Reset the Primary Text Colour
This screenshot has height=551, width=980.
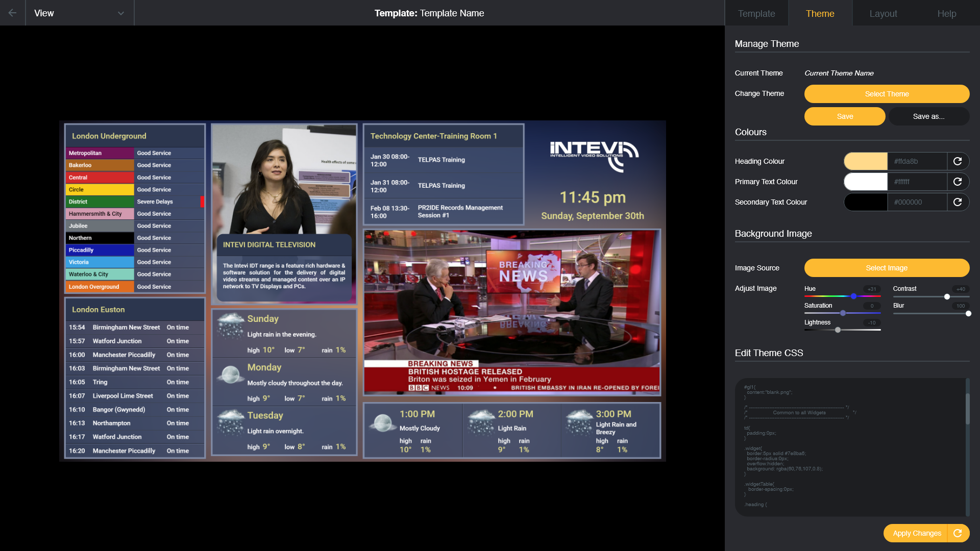(x=958, y=182)
